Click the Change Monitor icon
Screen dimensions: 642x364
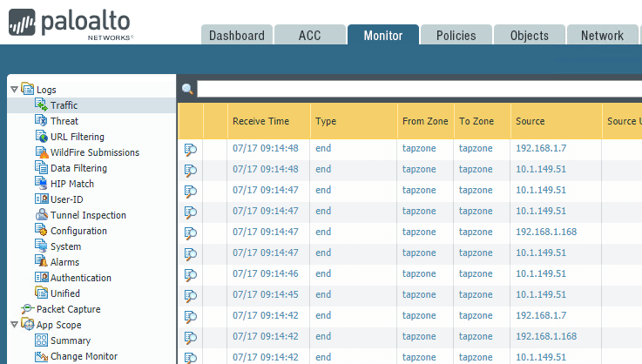click(x=41, y=356)
